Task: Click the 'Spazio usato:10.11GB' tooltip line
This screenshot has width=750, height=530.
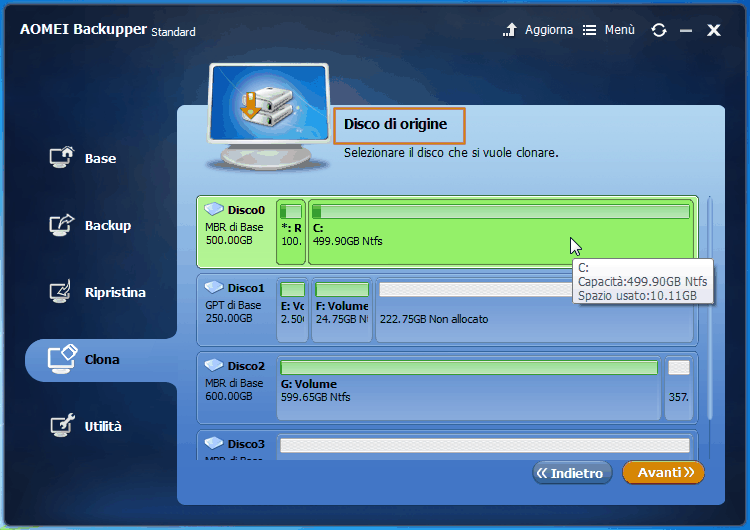Action: click(x=637, y=296)
